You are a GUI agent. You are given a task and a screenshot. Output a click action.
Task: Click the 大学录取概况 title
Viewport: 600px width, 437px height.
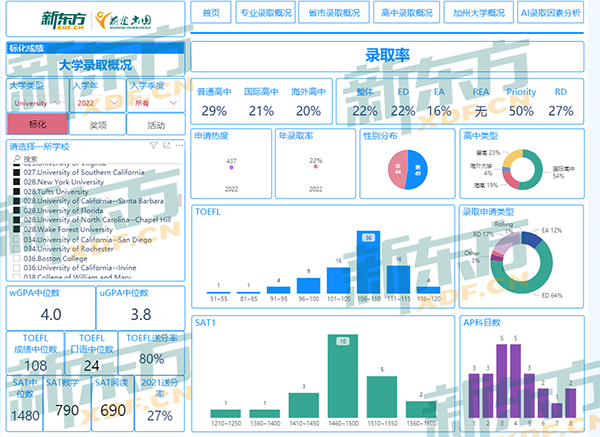point(95,65)
